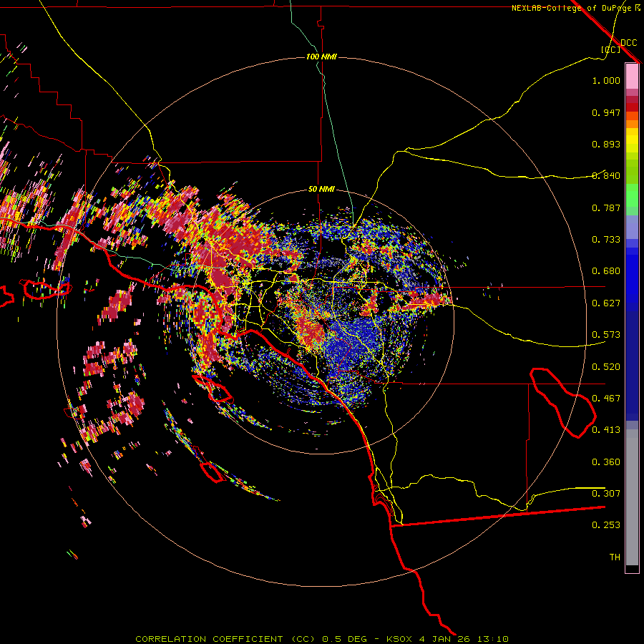
Task: Click the TH threshold label on legend
Action: [x=615, y=557]
